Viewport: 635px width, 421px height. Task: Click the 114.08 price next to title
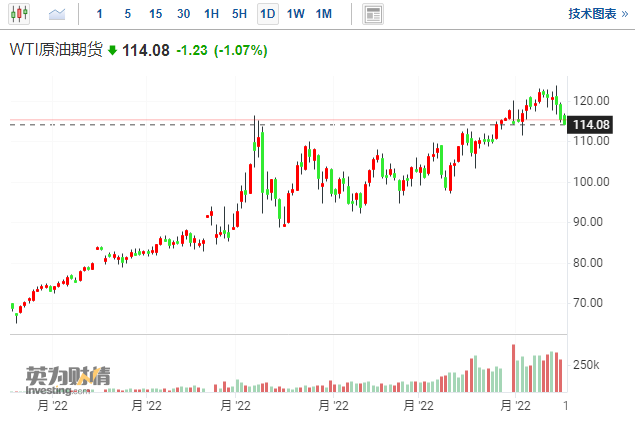coord(146,51)
